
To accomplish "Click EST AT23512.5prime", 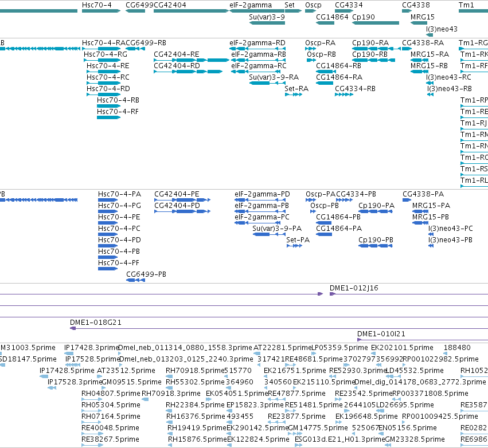I will [100, 376].
